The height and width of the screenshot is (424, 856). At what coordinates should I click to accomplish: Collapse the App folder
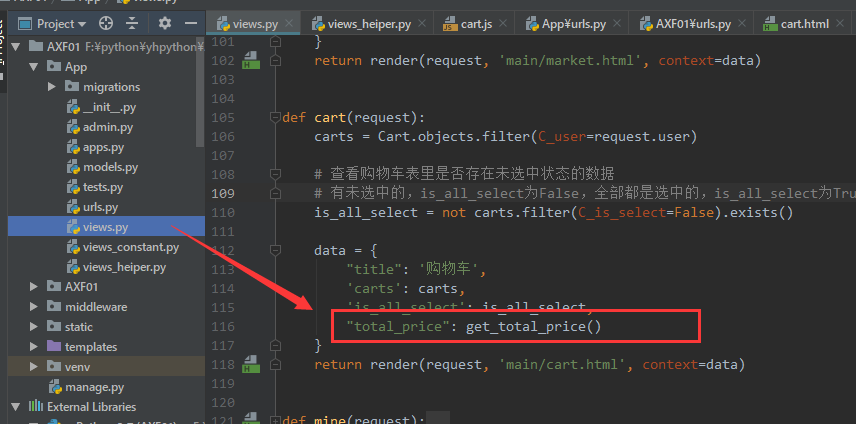[34, 67]
